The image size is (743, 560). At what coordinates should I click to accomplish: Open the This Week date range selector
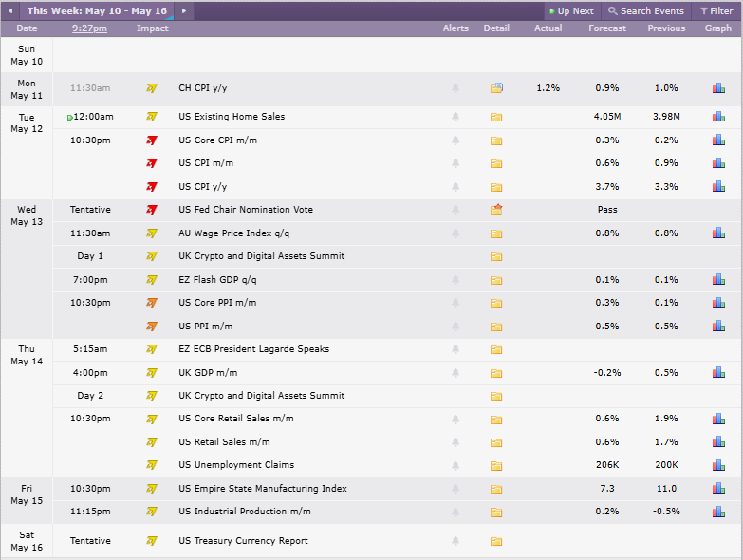click(x=97, y=10)
